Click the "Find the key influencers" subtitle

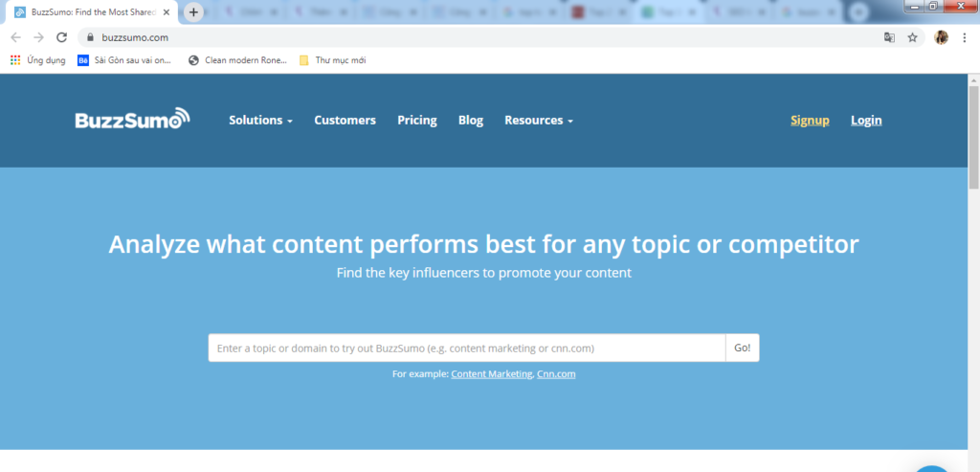click(483, 273)
